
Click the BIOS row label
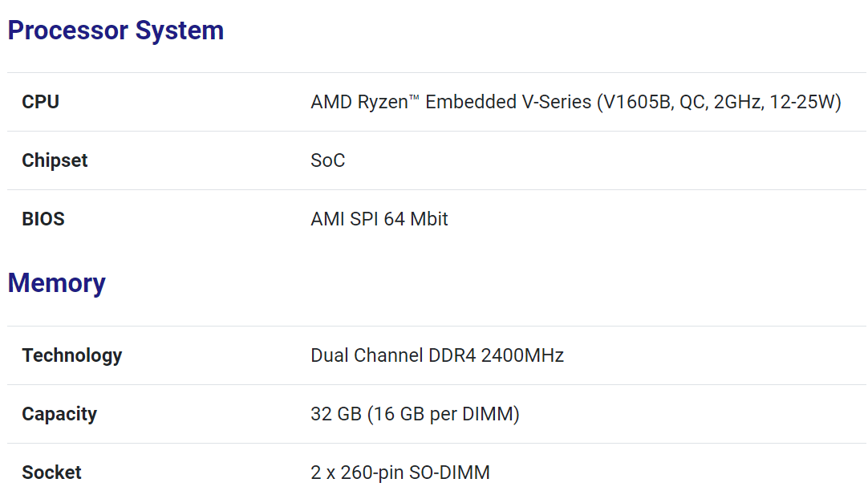[x=43, y=219]
